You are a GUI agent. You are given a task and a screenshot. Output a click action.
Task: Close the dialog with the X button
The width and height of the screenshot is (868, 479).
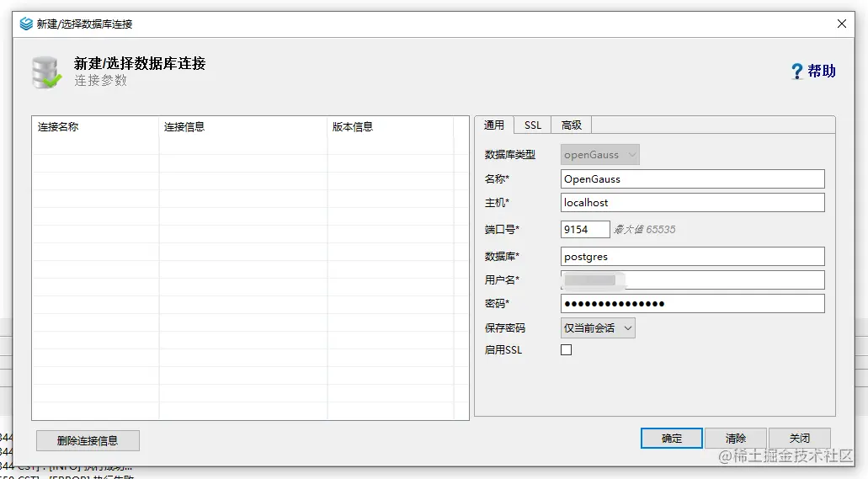842,24
